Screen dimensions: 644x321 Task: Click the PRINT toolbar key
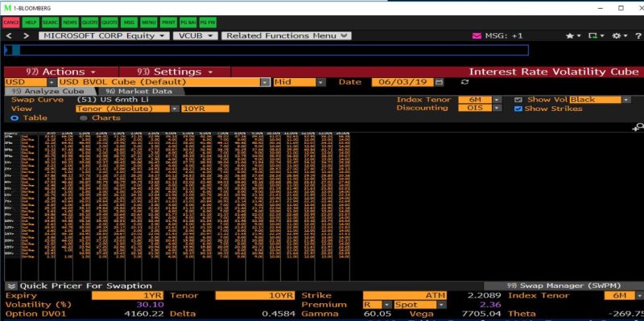pos(168,23)
